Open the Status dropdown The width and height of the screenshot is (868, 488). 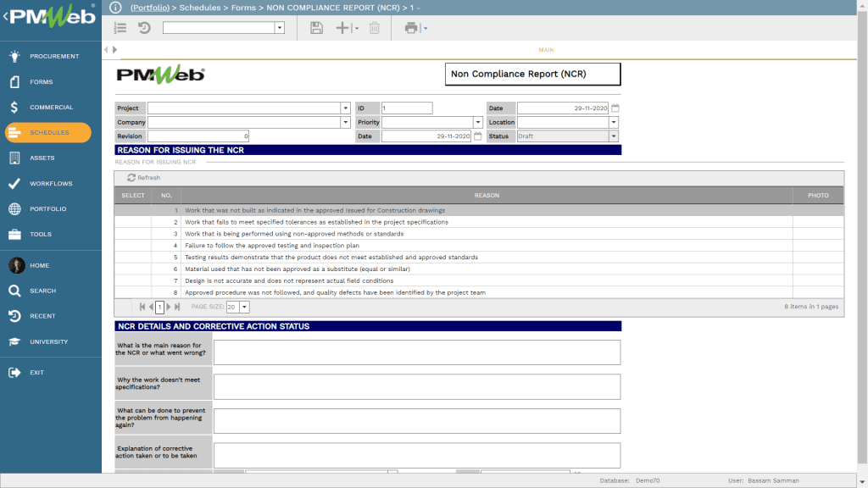pos(614,136)
